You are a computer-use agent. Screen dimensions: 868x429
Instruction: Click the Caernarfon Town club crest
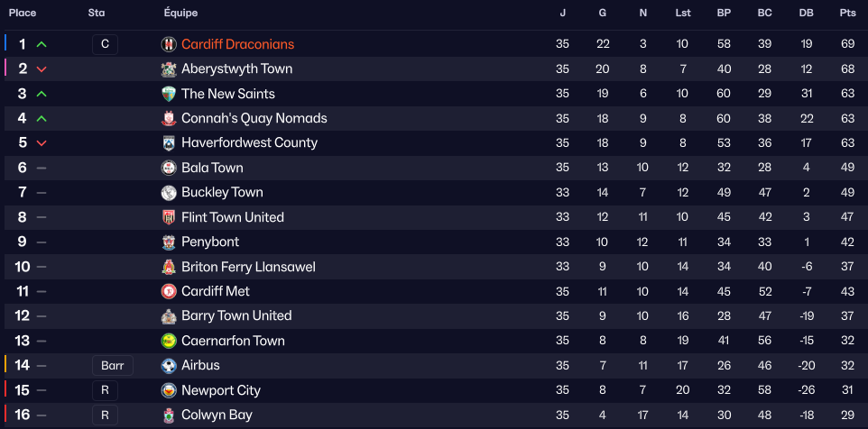tap(169, 341)
